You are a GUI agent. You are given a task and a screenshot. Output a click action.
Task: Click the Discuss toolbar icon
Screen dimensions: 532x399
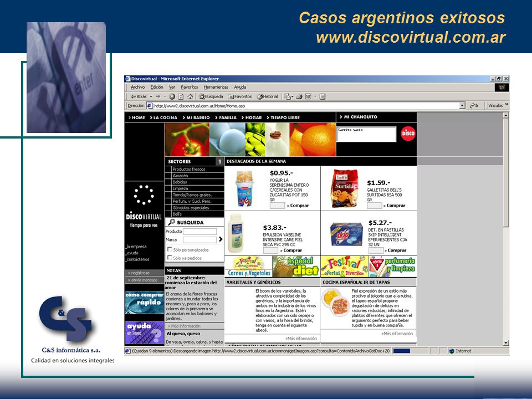[x=323, y=96]
